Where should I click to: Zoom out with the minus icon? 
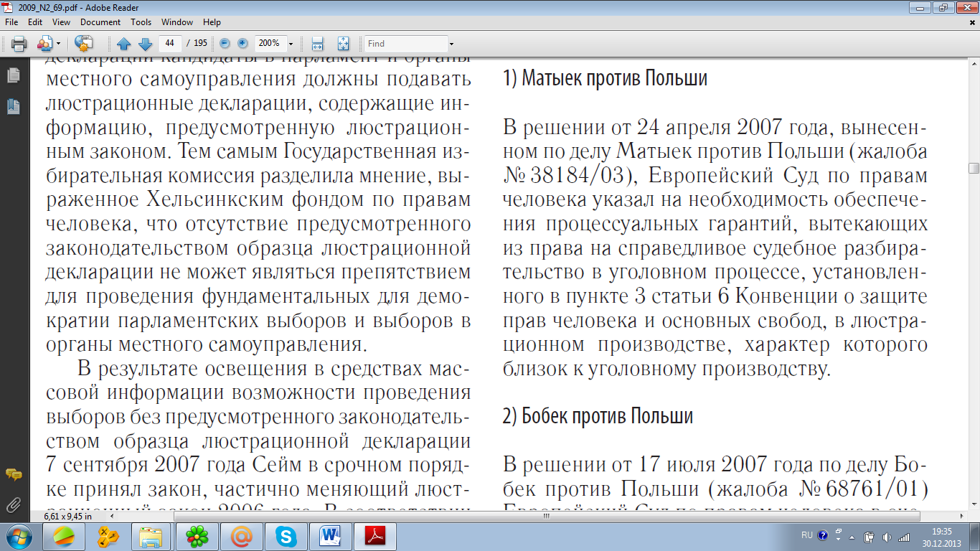click(225, 44)
